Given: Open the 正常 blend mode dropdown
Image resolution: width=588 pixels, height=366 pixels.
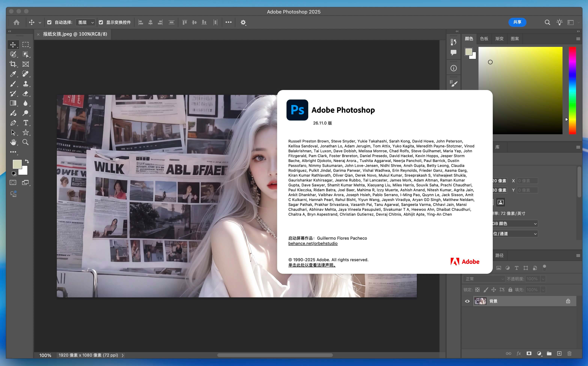Looking at the screenshot, I should click(x=484, y=279).
